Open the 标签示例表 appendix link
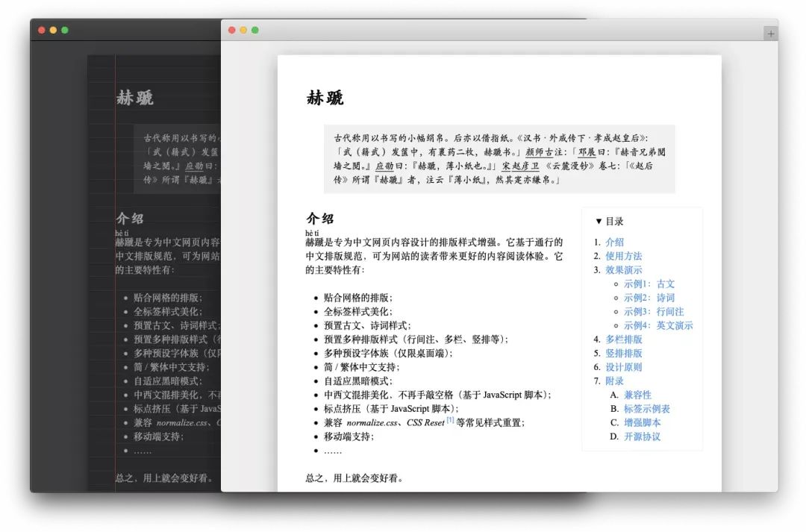The width and height of the screenshot is (806, 532). pos(646,409)
